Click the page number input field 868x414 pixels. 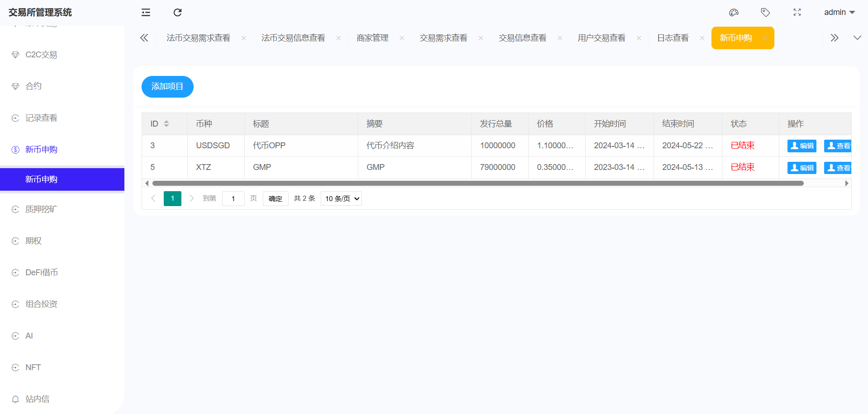(233, 198)
